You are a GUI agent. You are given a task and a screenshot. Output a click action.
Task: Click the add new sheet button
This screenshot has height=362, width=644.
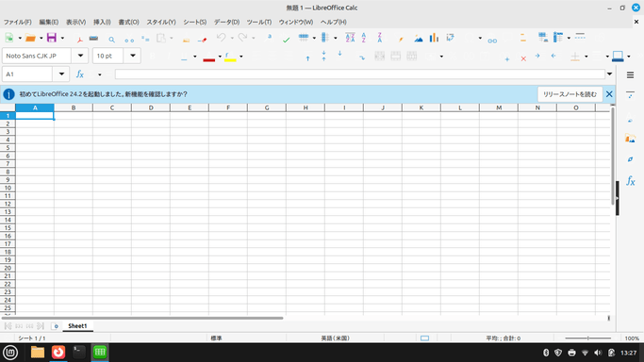(x=55, y=326)
